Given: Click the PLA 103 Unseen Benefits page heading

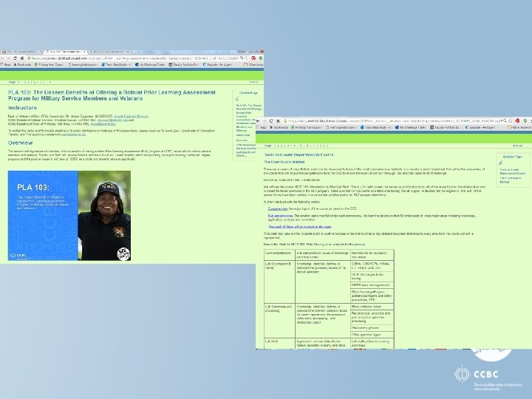Looking at the screenshot, I should click(112, 95).
